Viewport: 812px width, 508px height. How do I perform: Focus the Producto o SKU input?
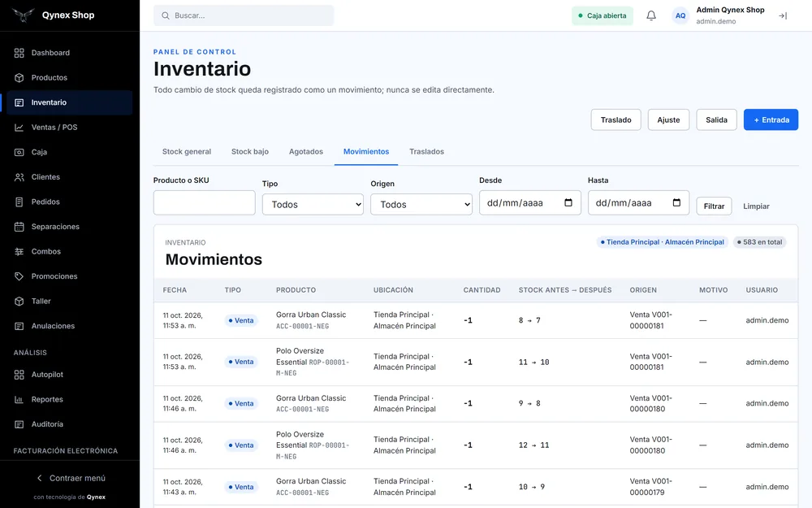[204, 202]
